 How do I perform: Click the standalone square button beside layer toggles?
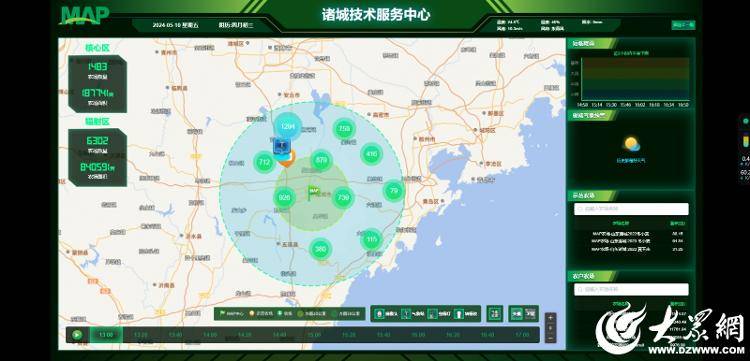[x=495, y=314]
